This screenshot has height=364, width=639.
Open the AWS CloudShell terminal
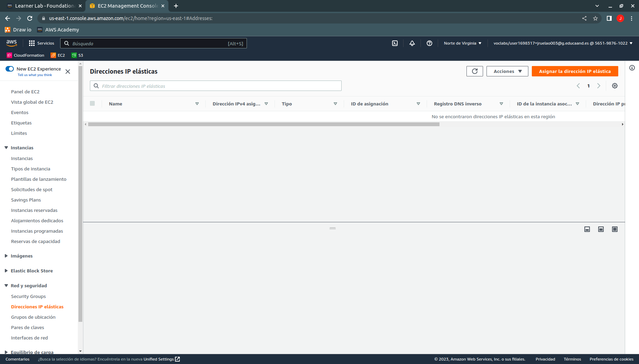395,43
